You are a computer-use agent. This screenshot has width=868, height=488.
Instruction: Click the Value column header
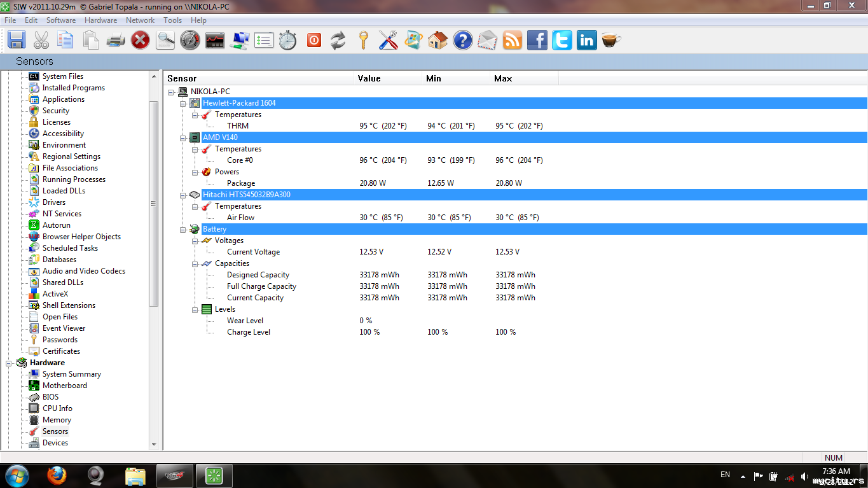(389, 78)
